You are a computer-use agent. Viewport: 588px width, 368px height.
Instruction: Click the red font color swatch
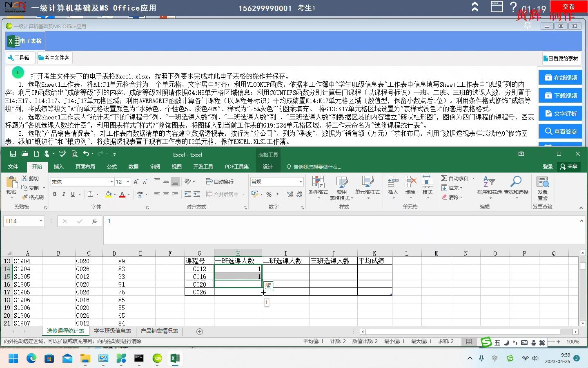(122, 195)
